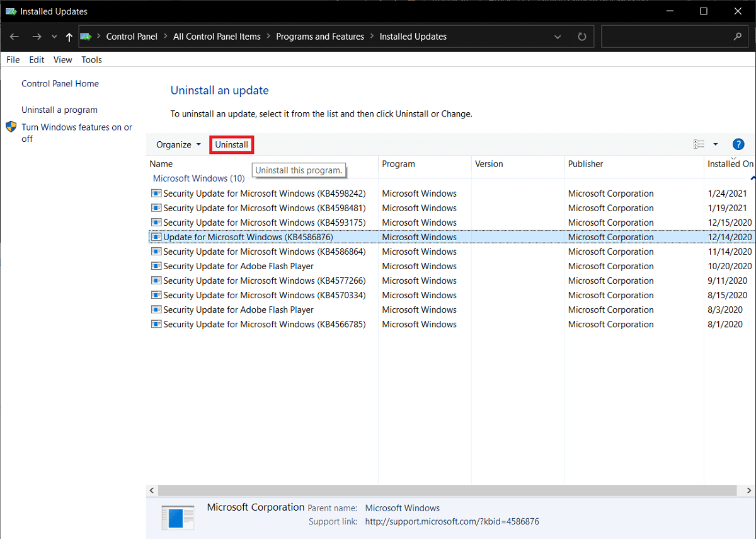The height and width of the screenshot is (539, 756).
Task: Click the refresh icon in address bar
Action: pos(581,36)
